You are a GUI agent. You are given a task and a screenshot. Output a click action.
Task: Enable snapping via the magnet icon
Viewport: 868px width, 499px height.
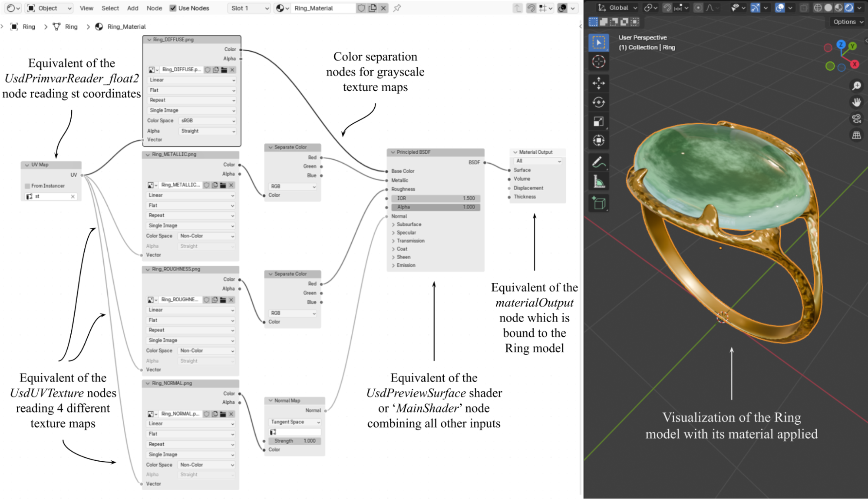click(667, 7)
